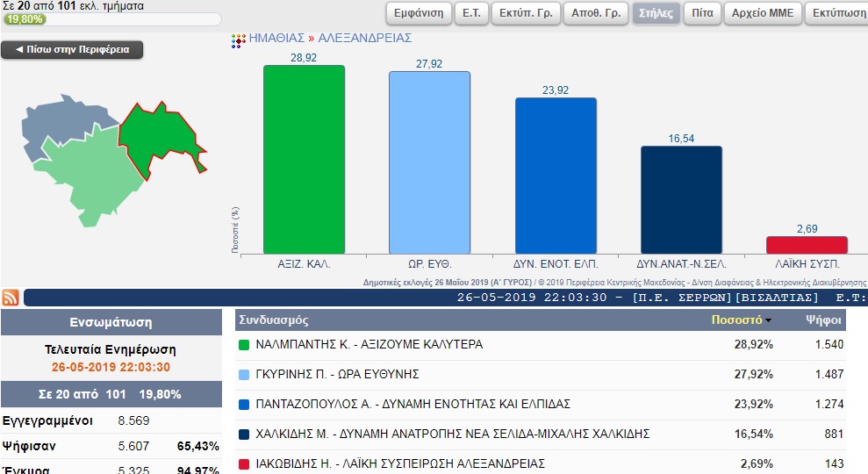Go back with Πίσω στην Περιφέρεια
This screenshot has height=474, width=868.
[x=72, y=50]
